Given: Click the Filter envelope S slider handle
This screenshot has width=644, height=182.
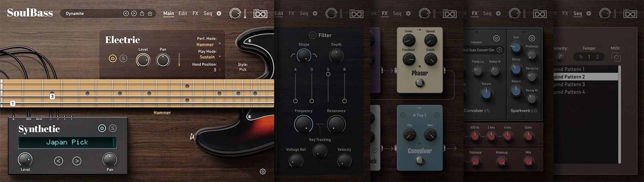Looking at the screenshot, I should pos(328,74).
